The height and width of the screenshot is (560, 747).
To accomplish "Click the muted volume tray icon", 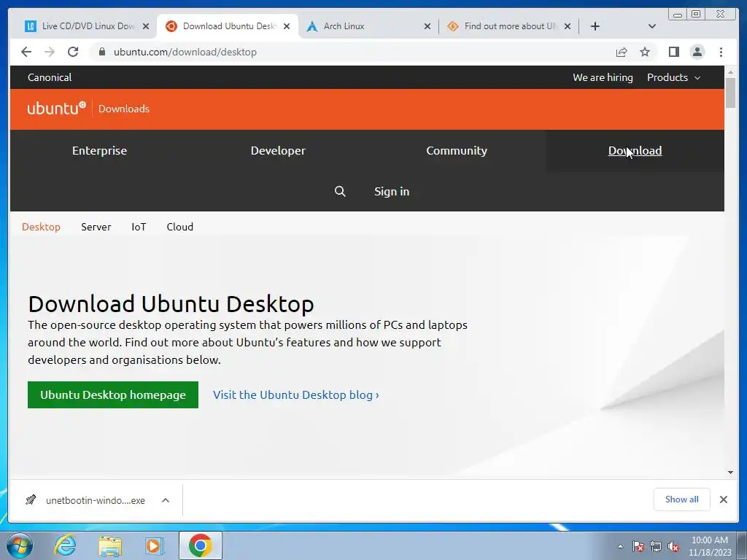I will point(673,546).
